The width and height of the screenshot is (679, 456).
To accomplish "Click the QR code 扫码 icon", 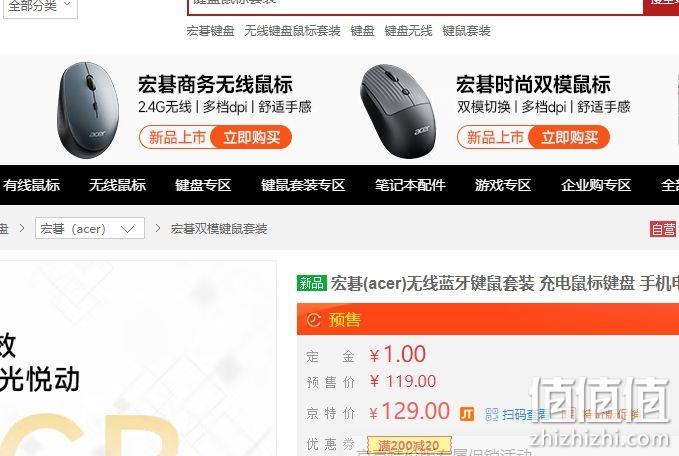I will point(491,414).
